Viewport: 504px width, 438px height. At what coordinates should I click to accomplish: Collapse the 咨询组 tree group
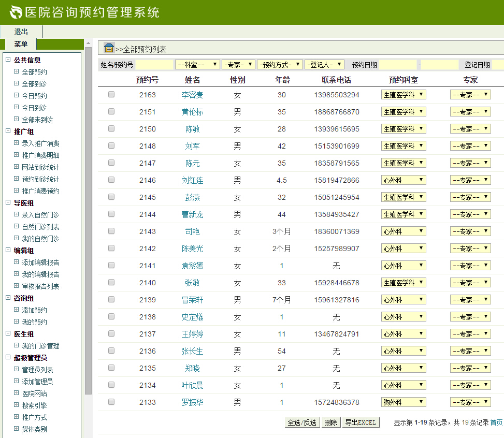(x=8, y=298)
